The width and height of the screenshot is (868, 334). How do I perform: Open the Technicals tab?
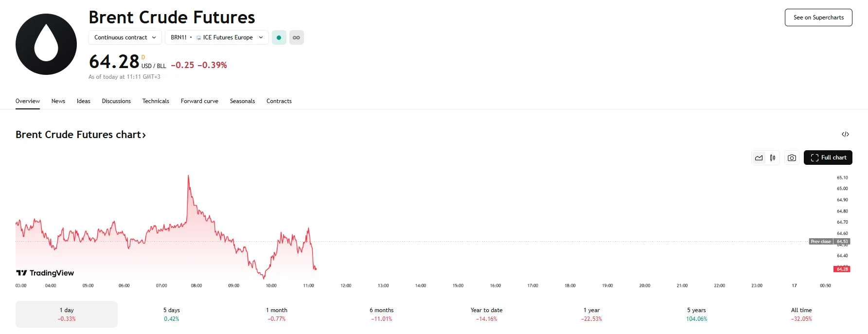click(156, 101)
